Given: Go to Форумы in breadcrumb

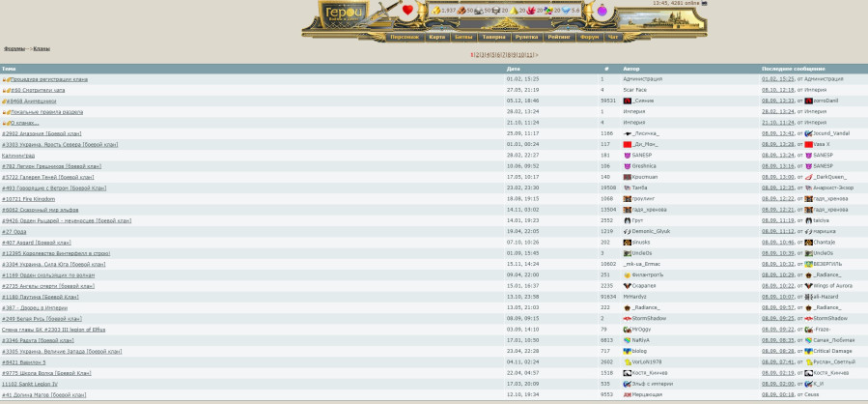Looking at the screenshot, I should [x=14, y=48].
